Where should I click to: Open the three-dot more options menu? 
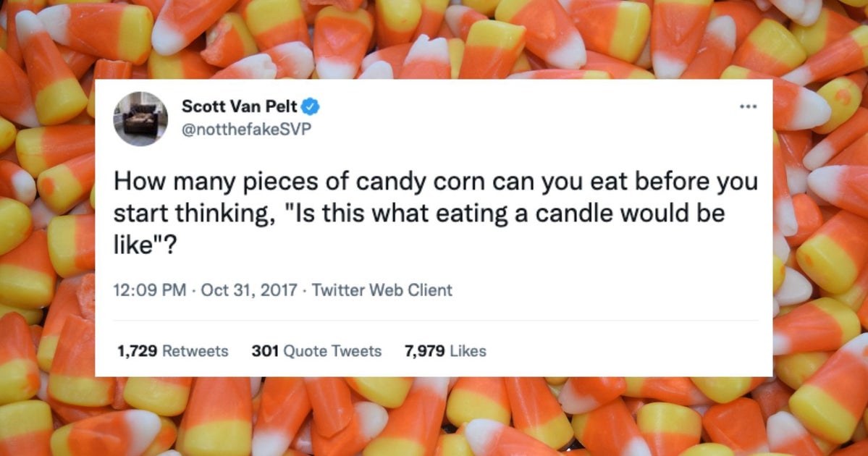pyautogui.click(x=748, y=106)
